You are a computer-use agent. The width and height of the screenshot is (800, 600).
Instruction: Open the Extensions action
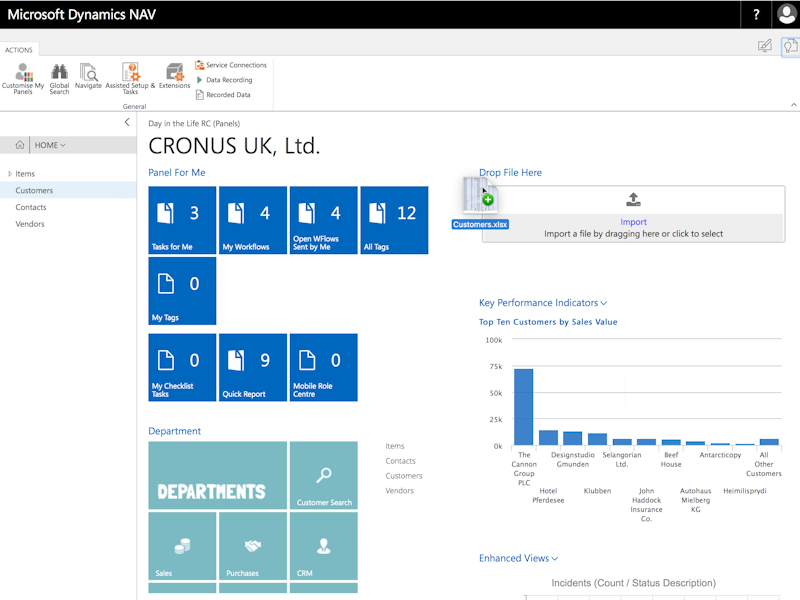174,72
